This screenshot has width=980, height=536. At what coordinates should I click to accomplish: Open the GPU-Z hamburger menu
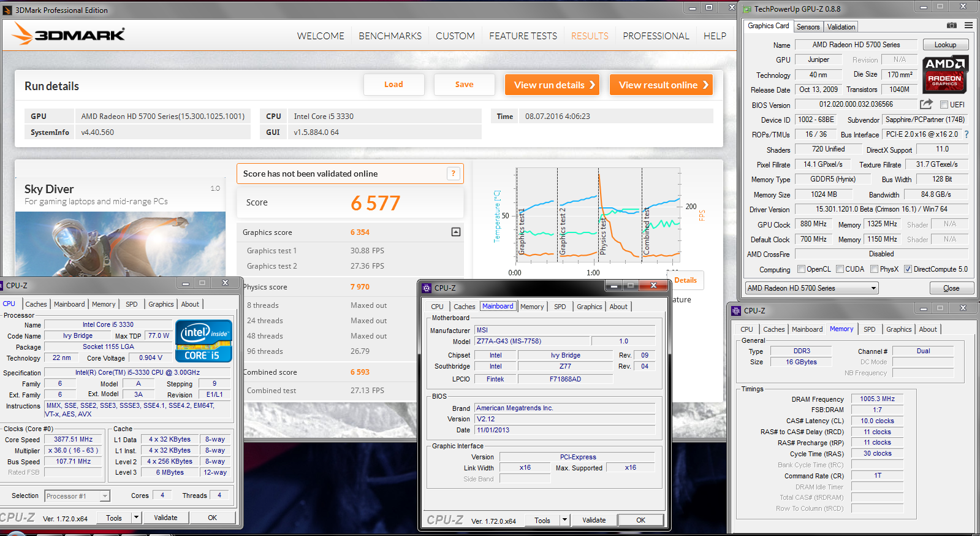coord(968,26)
